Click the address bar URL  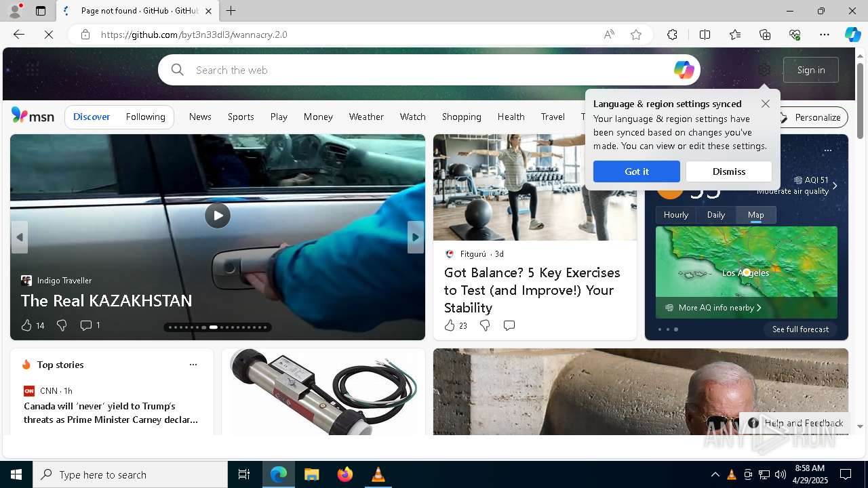tap(194, 35)
